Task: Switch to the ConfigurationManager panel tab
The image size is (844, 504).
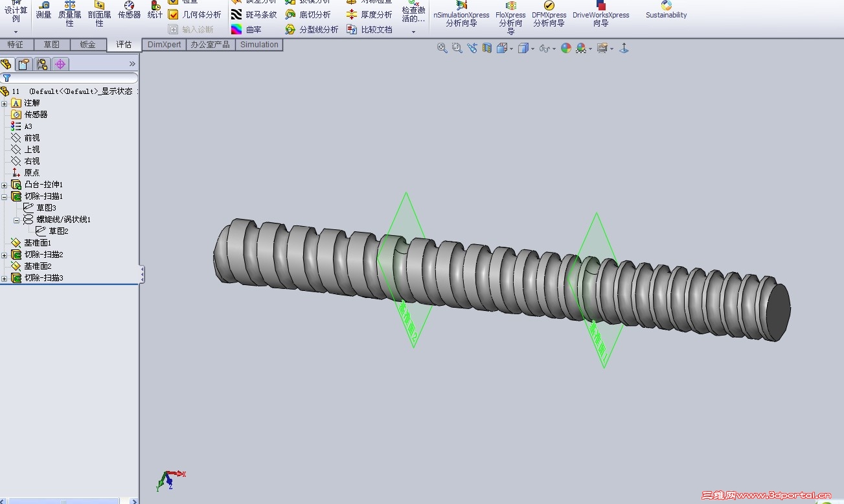Action: (x=42, y=64)
